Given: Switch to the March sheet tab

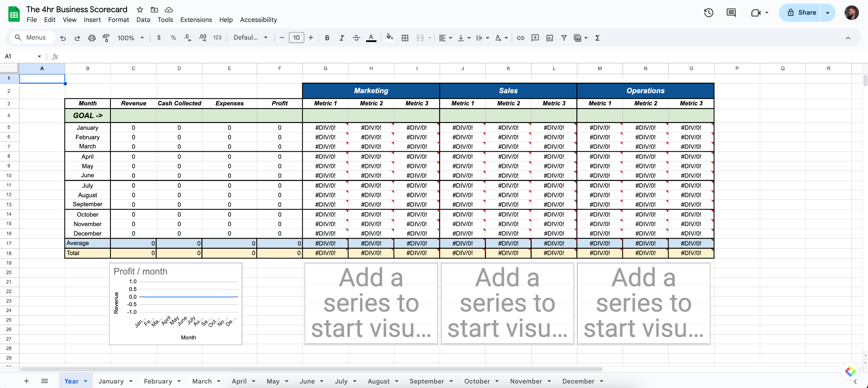Looking at the screenshot, I should coord(202,381).
